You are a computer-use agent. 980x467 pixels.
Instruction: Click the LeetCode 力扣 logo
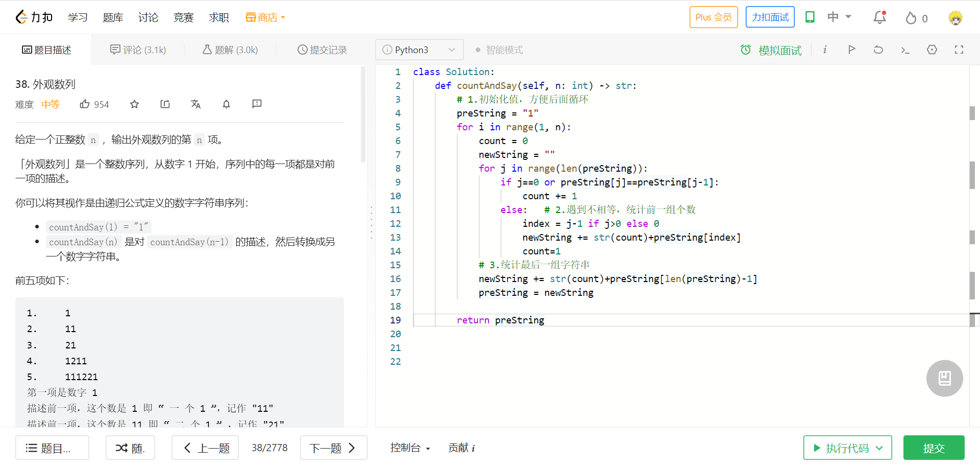tap(34, 17)
